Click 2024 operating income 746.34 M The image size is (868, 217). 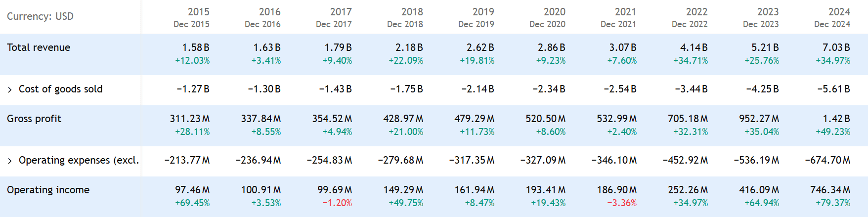click(x=830, y=190)
